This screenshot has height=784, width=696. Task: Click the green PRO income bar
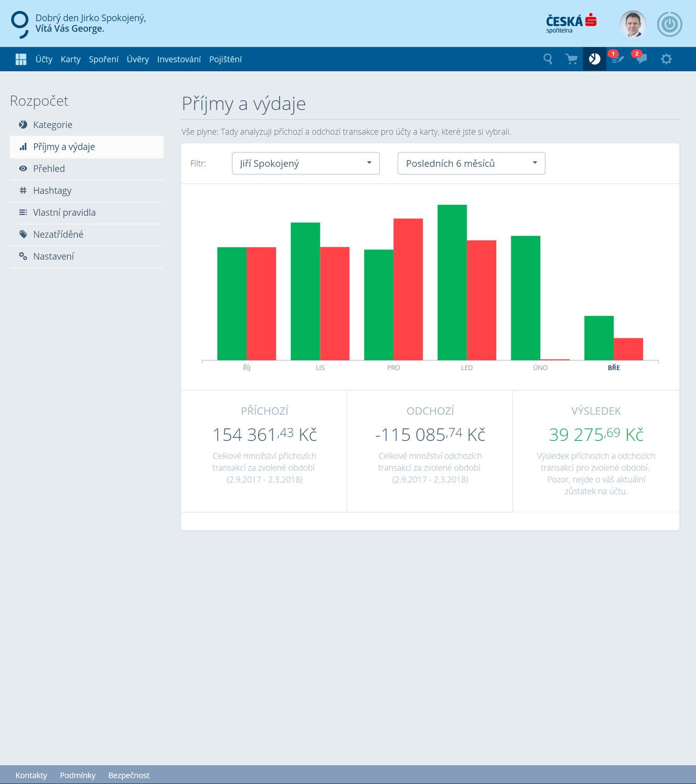pos(379,305)
